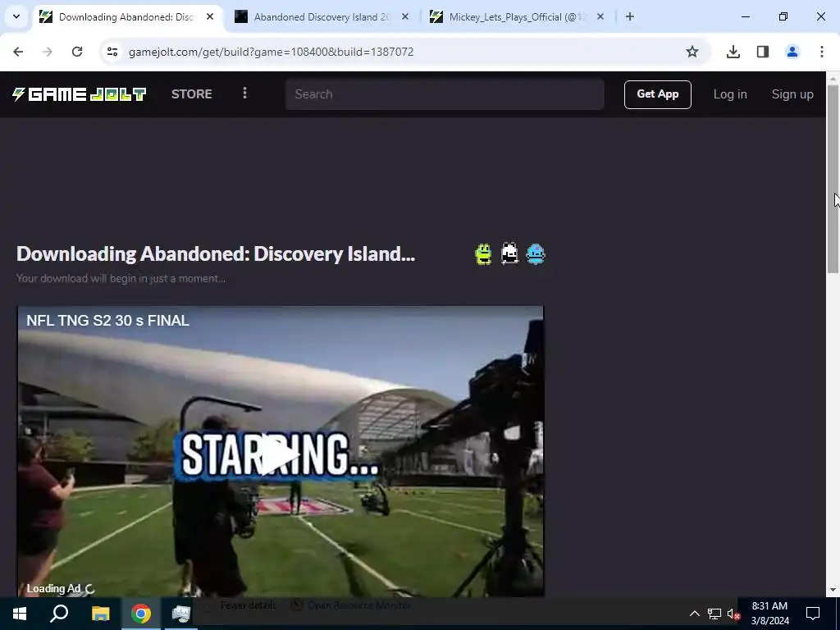Play the NFL TNG video ad

pos(280,455)
